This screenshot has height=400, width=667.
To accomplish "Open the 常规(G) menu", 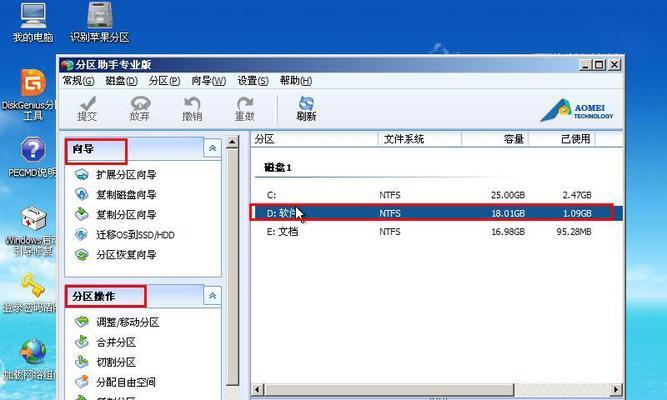I will (x=78, y=80).
